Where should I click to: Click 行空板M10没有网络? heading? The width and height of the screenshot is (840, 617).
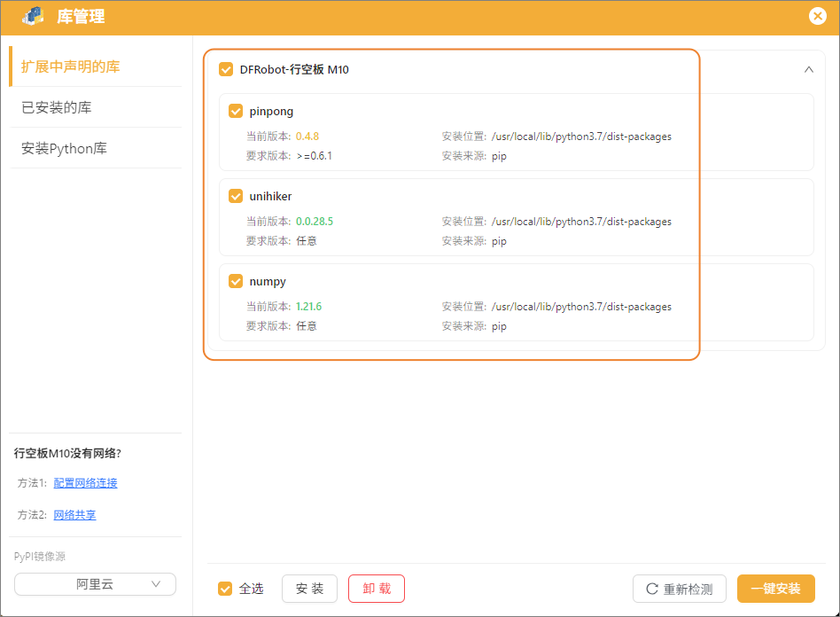[x=67, y=454]
